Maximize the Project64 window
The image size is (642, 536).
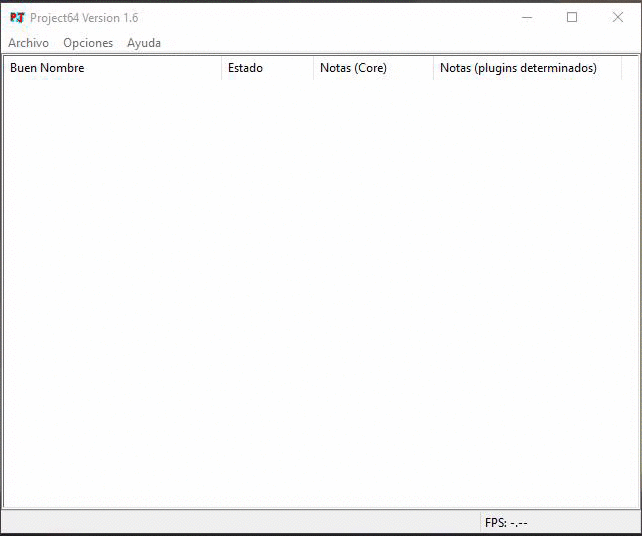(x=572, y=17)
